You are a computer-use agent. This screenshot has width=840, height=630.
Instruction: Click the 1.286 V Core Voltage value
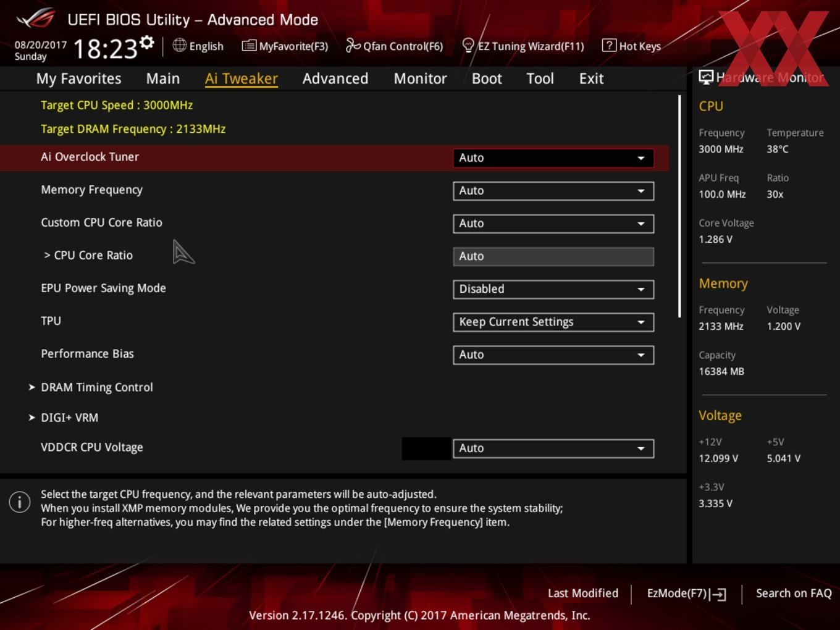(x=715, y=239)
